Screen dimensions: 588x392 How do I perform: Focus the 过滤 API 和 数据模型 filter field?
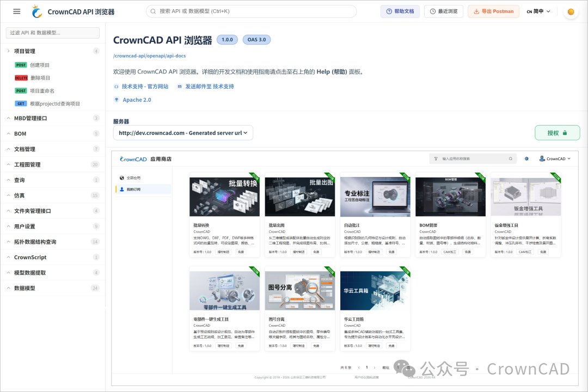[53, 33]
